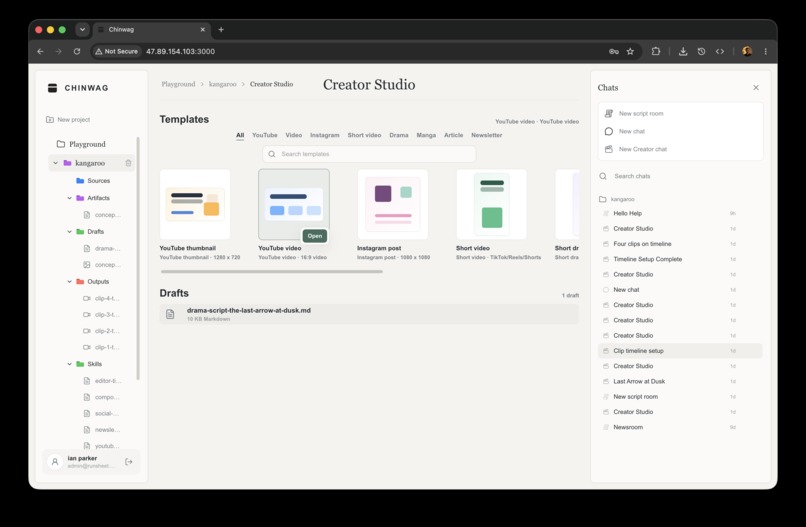This screenshot has width=806, height=527.
Task: Click kangaroo breadcrumb link
Action: coord(223,84)
